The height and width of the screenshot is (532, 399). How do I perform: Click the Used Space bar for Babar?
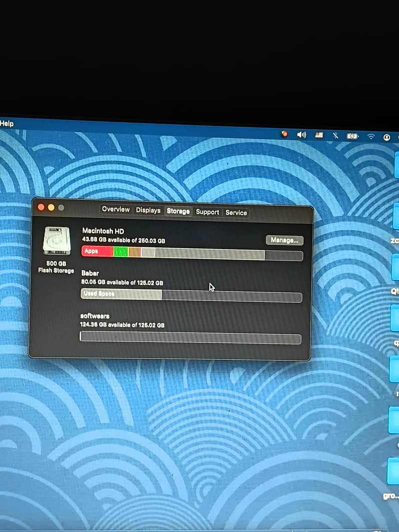point(121,294)
